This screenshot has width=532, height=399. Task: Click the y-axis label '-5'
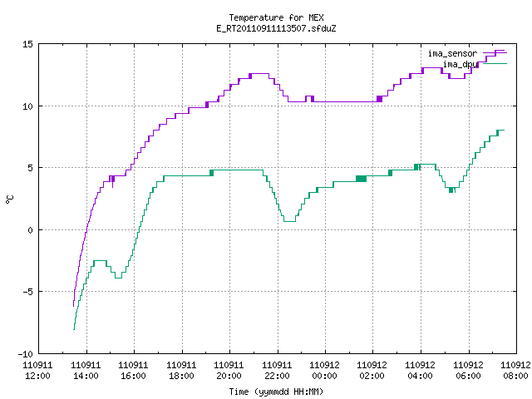tap(27, 292)
